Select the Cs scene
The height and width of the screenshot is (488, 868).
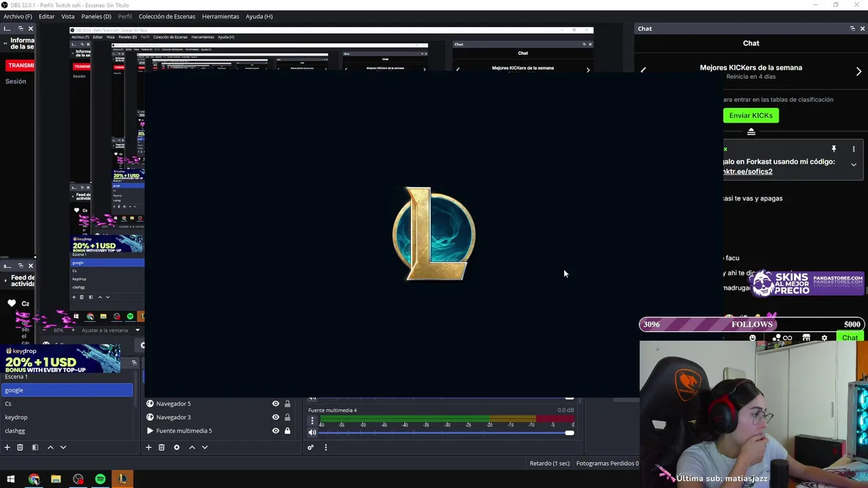(x=66, y=404)
